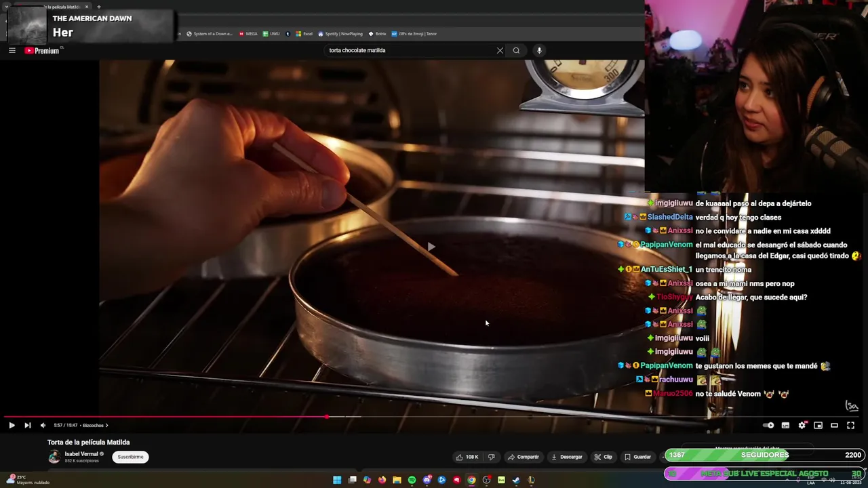Viewport: 868px width, 488px height.
Task: Clear the search box with the X
Action: tap(500, 50)
